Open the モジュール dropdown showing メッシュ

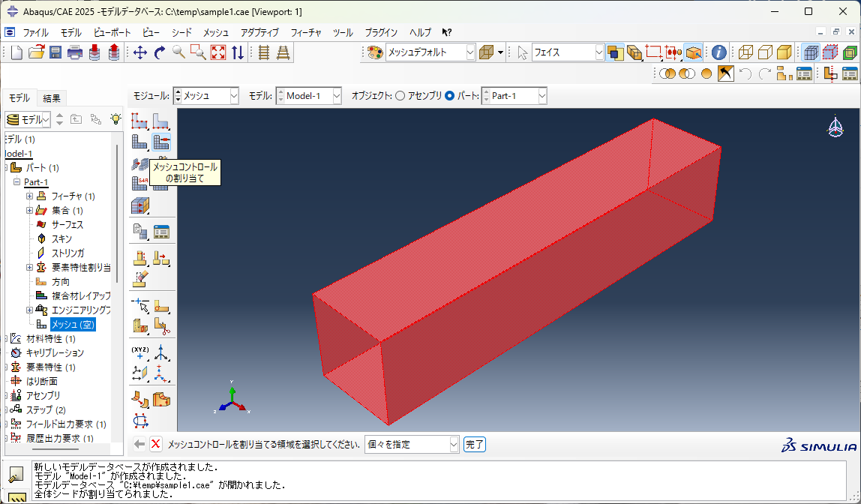(206, 96)
